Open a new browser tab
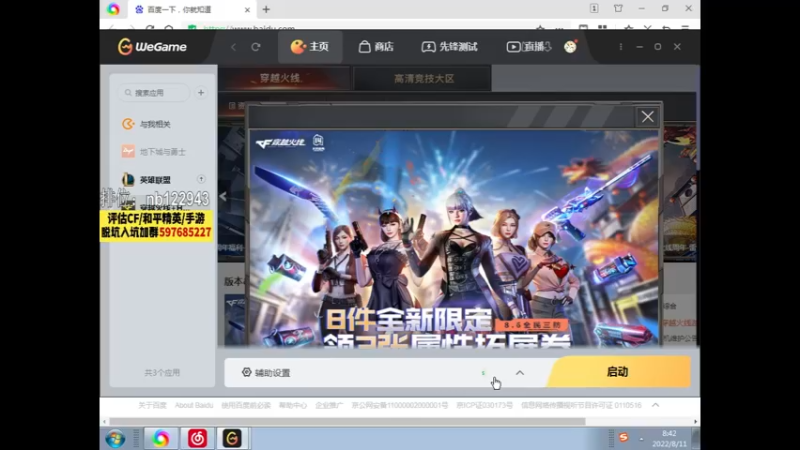The height and width of the screenshot is (450, 800). [x=266, y=9]
